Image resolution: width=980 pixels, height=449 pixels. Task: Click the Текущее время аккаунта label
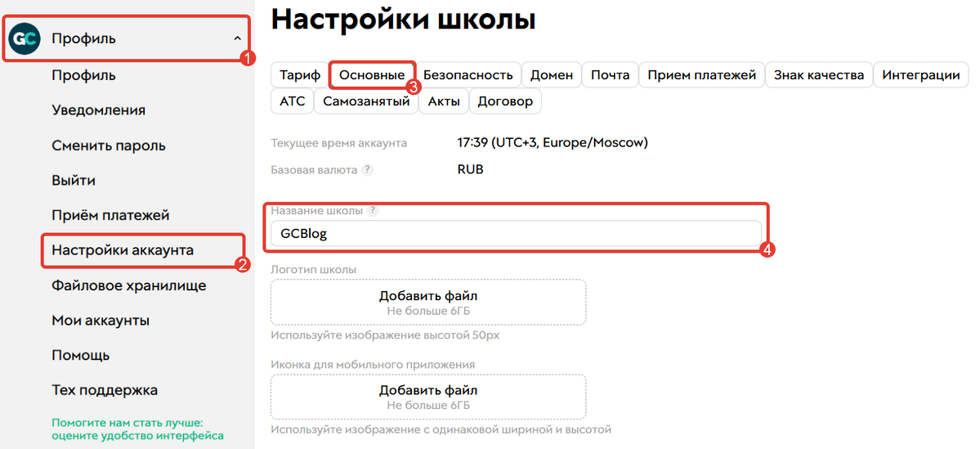point(338,143)
